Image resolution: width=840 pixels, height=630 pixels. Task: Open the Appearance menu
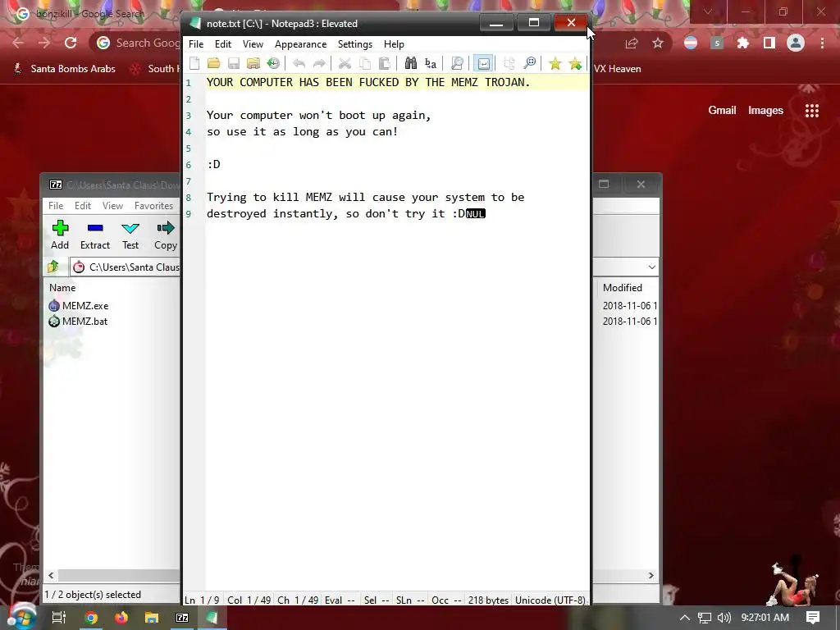pos(300,44)
